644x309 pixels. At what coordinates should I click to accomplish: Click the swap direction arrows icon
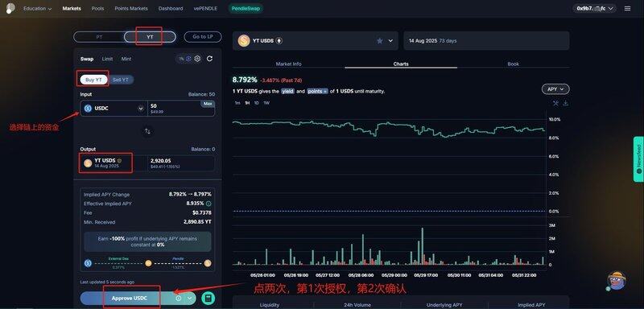pyautogui.click(x=147, y=131)
